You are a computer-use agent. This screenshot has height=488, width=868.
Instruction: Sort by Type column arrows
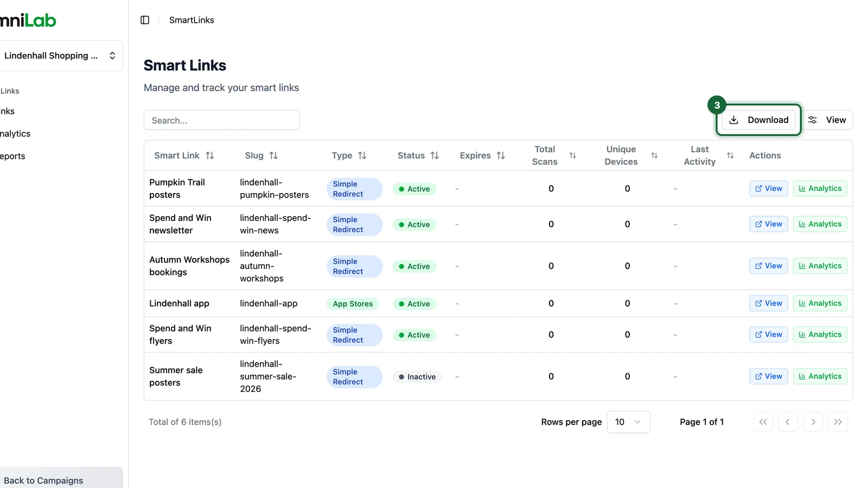coord(362,156)
